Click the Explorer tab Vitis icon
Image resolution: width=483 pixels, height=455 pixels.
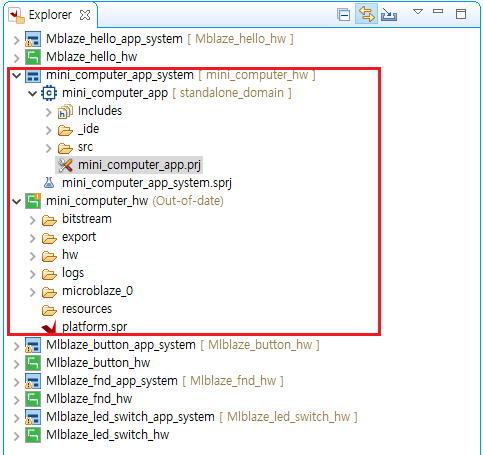16,16
